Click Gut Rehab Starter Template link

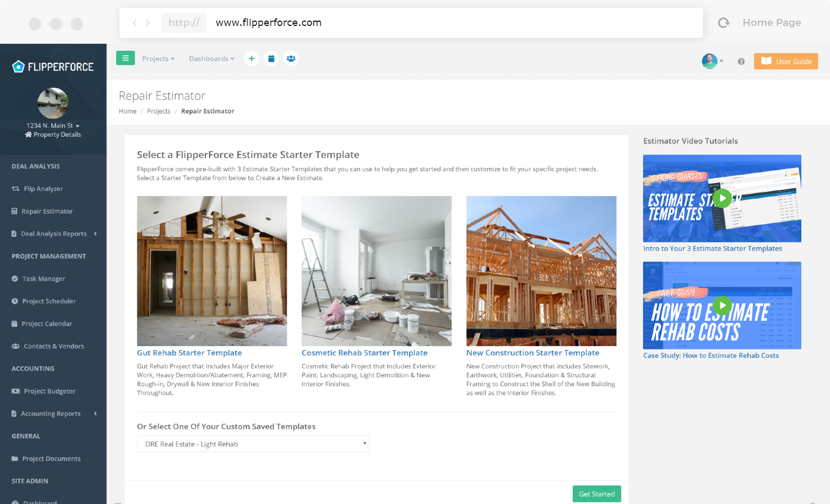[189, 353]
